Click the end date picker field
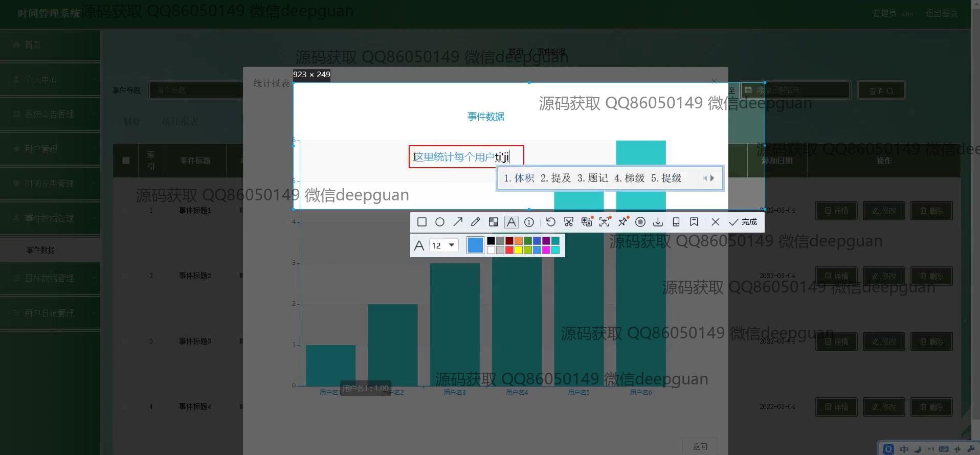The height and width of the screenshot is (455, 980). (x=795, y=90)
